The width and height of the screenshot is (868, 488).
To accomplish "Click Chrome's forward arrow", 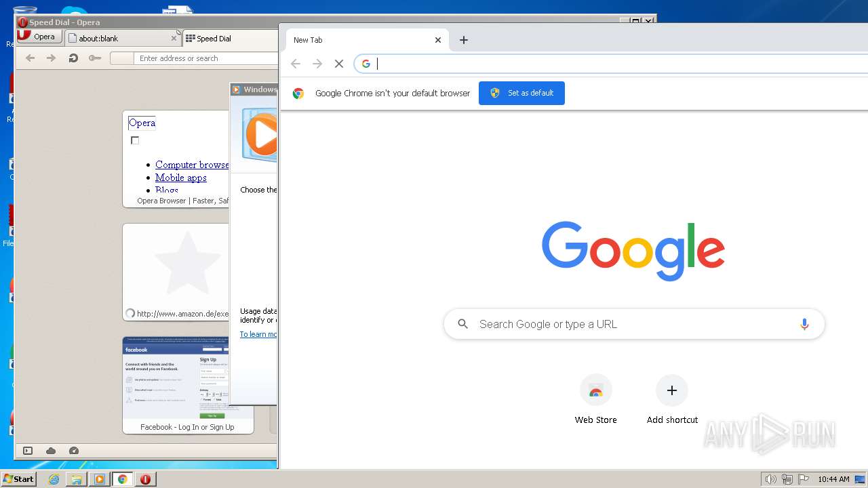I will [317, 64].
